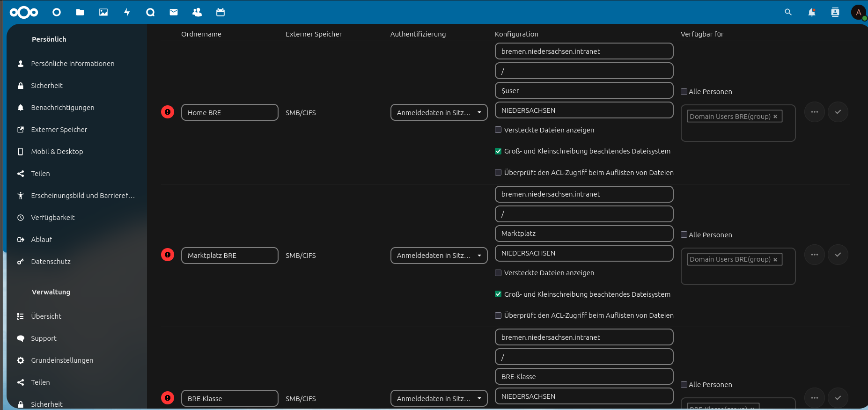Click the Marktplatz BRE folder name field
868x410 pixels.
tap(229, 256)
